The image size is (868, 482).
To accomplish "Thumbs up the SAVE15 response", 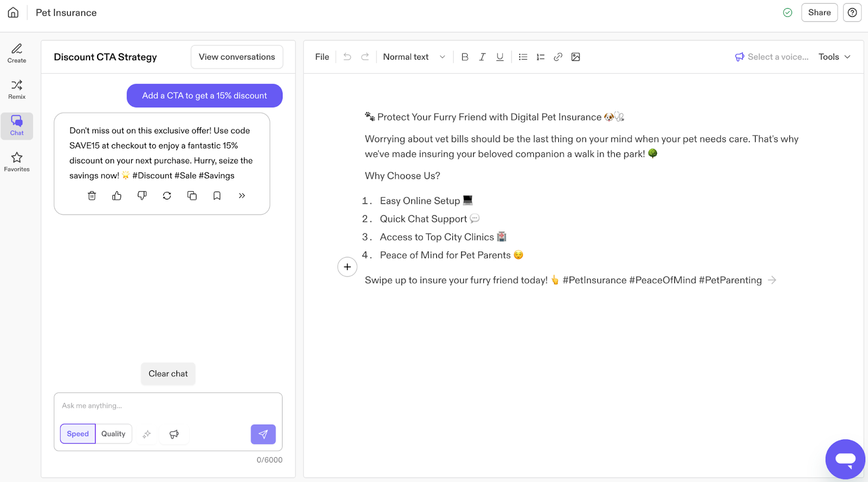I will pyautogui.click(x=117, y=196).
